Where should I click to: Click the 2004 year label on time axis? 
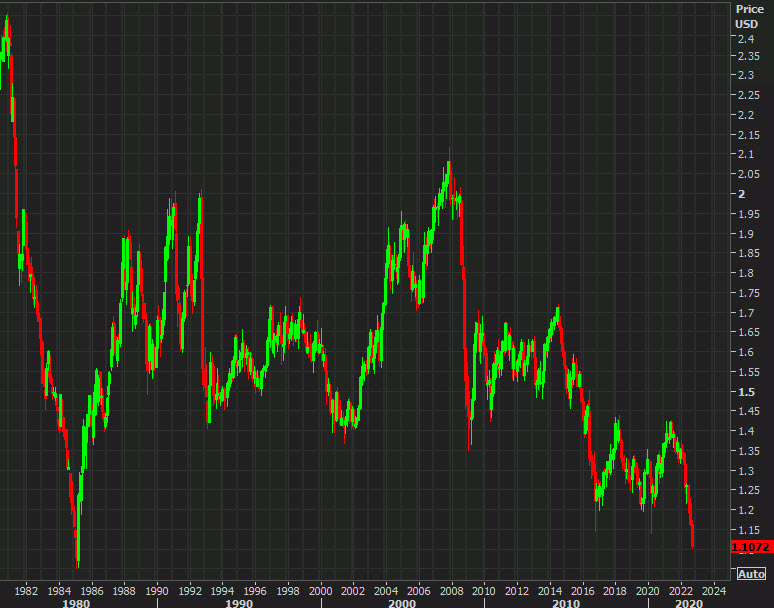click(x=386, y=591)
